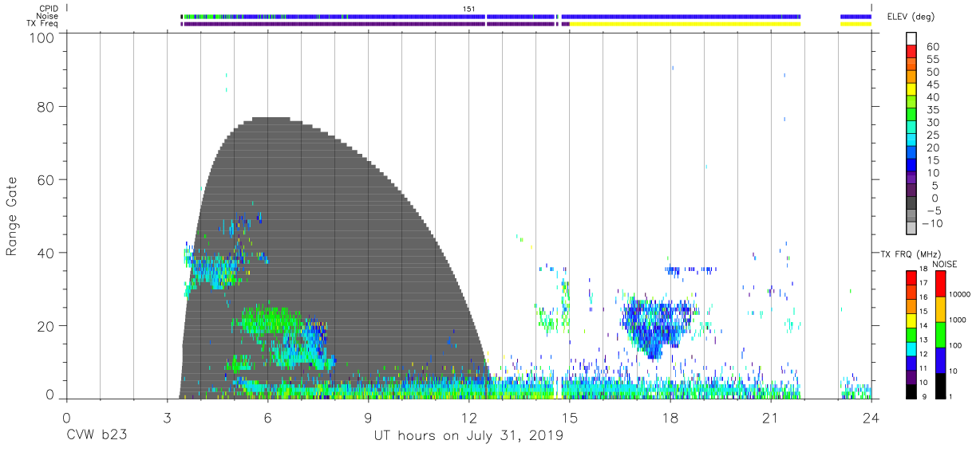980x452 pixels.
Task: Click the yellow cell in TX FRQ color bar
Action: (x=911, y=320)
